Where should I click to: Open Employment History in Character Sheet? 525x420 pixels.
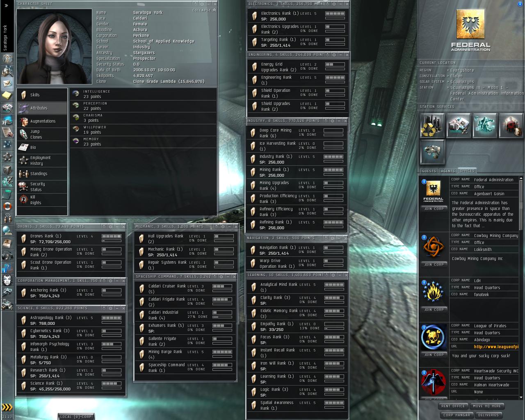(x=42, y=160)
